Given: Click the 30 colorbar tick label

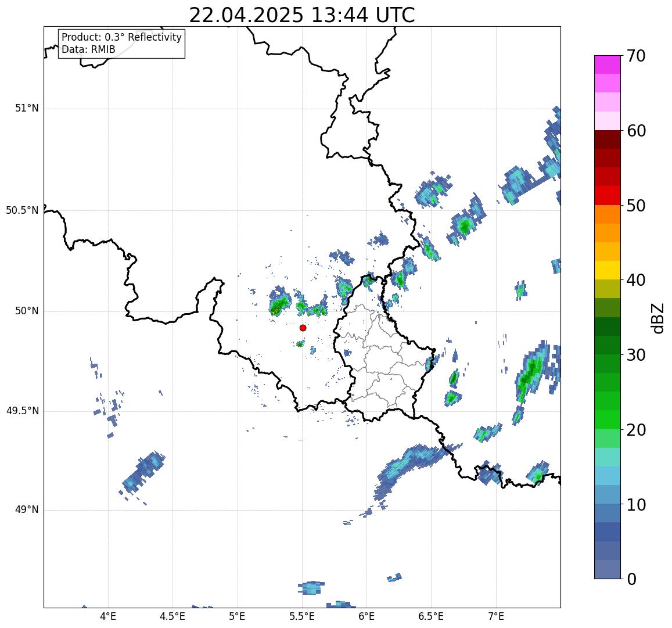Looking at the screenshot, I should point(636,355).
